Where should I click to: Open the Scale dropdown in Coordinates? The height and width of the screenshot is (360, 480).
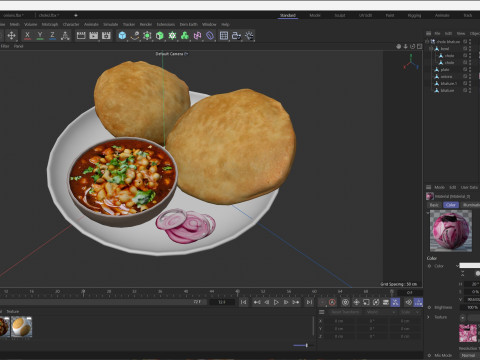tap(409, 312)
